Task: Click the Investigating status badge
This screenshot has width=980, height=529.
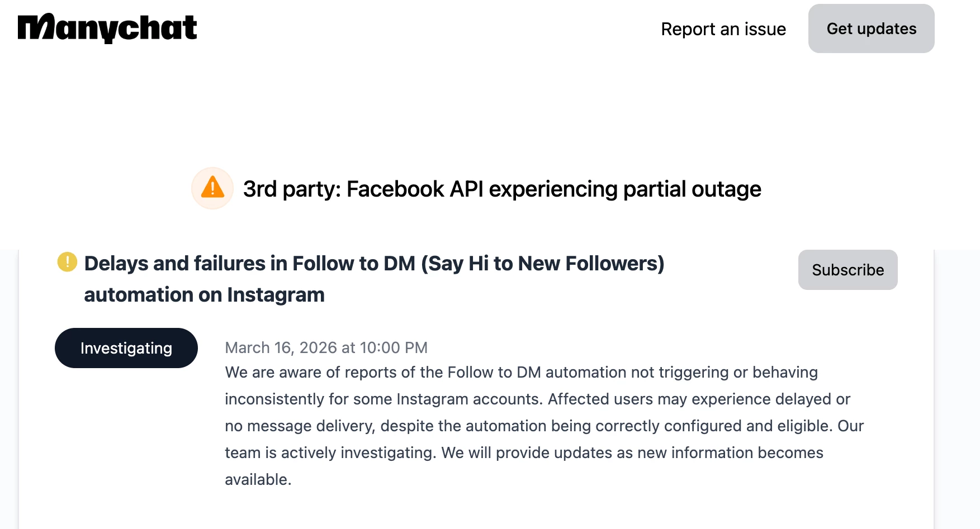Action: click(126, 348)
